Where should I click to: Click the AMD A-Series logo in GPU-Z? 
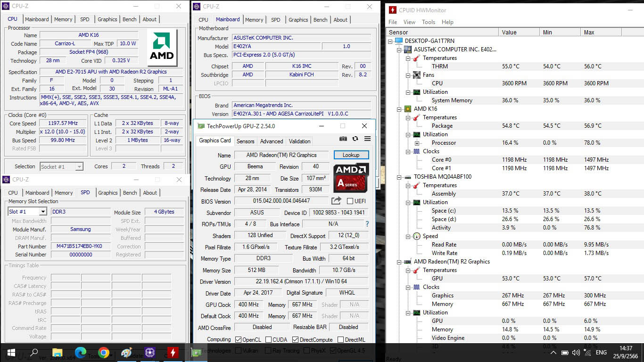pos(351,178)
